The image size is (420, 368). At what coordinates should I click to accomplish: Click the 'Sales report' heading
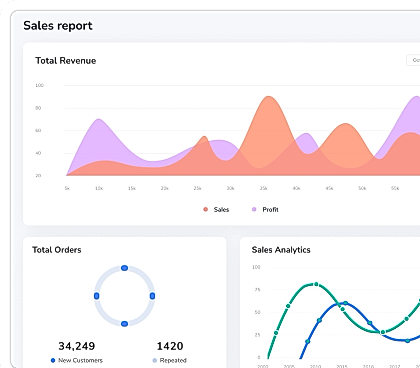58,26
